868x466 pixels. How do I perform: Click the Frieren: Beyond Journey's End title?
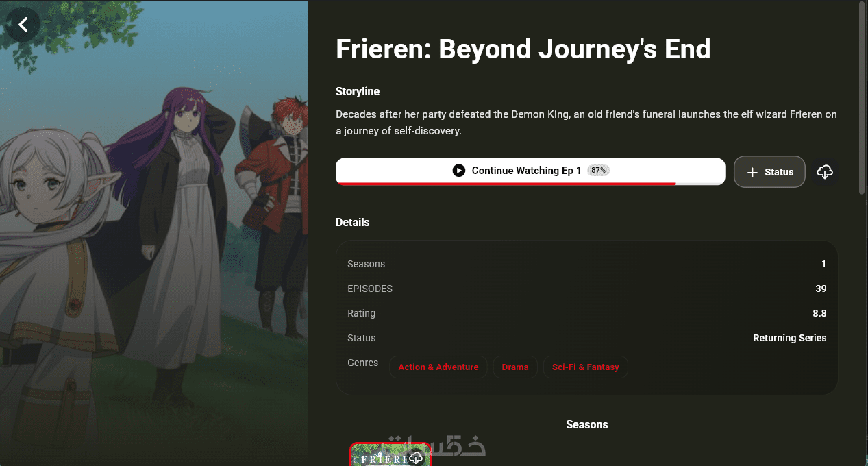pos(523,49)
